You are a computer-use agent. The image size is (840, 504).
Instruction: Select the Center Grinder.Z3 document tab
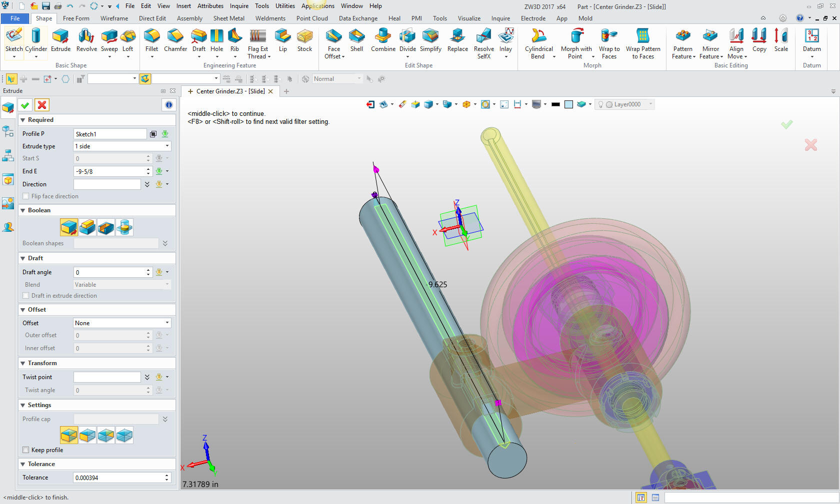tap(230, 91)
